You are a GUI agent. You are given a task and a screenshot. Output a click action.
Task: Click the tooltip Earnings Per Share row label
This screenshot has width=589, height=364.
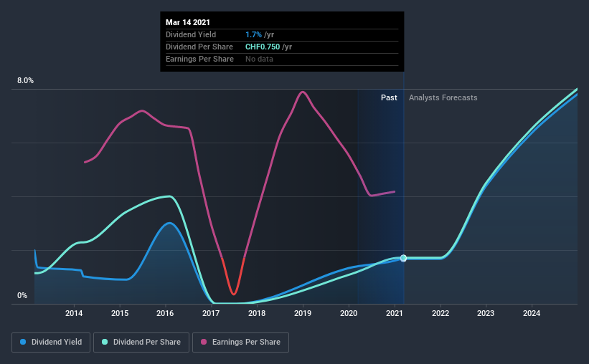[200, 59]
